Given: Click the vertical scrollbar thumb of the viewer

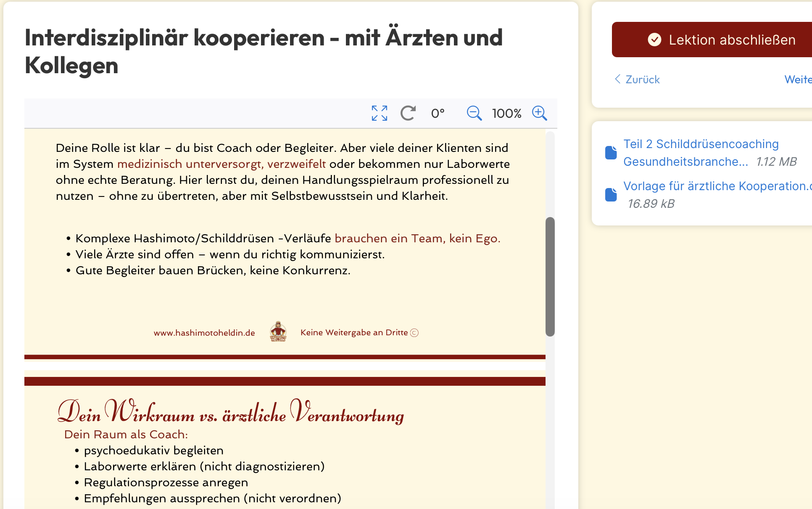Looking at the screenshot, I should tap(550, 276).
